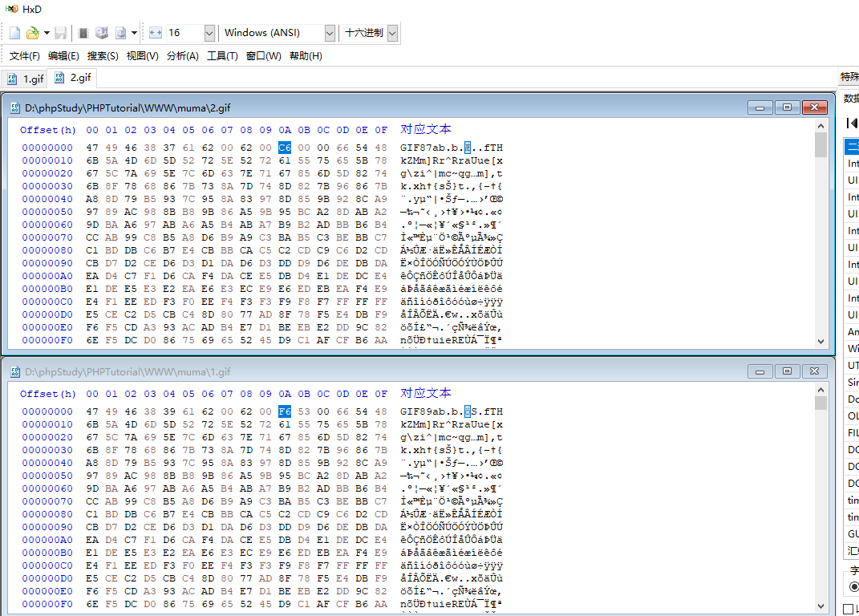Screen dimensions: 859x616
Task: Open the bytes-per-row dropdown showing 16
Action: click(x=209, y=33)
